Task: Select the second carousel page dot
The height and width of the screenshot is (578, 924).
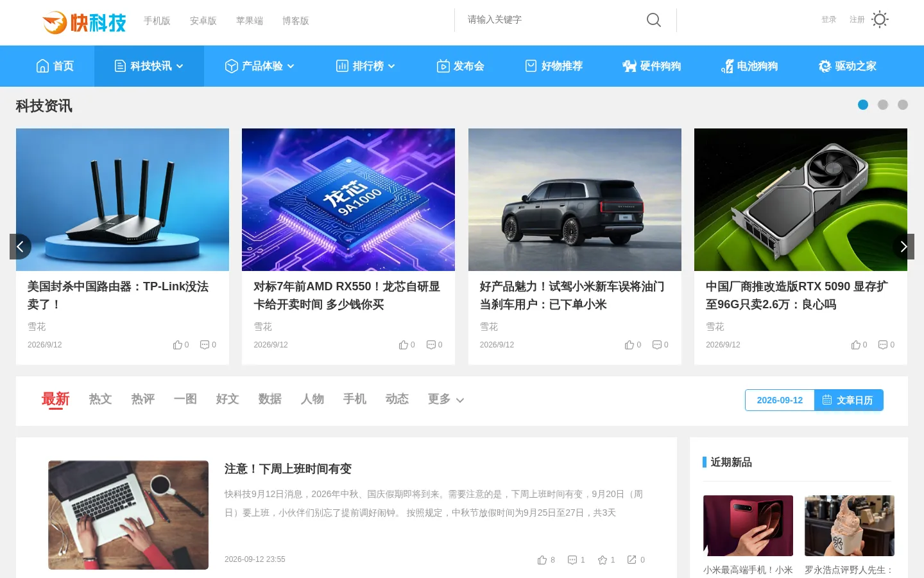Action: (x=883, y=105)
